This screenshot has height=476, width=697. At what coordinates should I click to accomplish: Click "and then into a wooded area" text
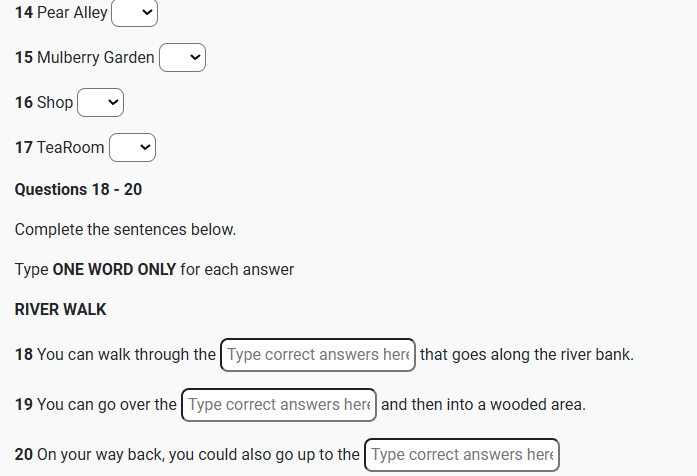tap(483, 405)
